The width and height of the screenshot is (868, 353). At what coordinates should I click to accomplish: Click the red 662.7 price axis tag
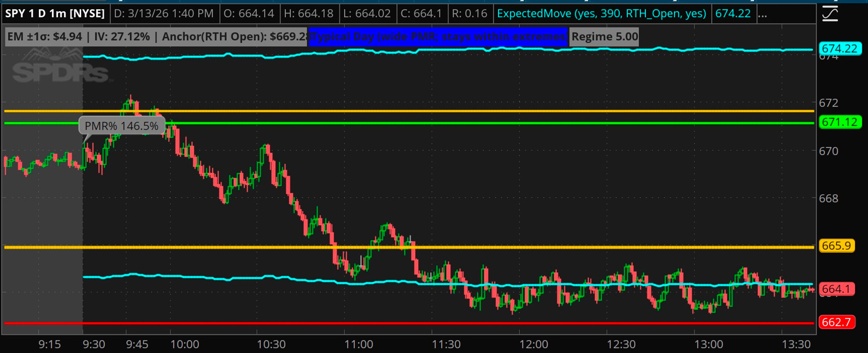(x=836, y=322)
